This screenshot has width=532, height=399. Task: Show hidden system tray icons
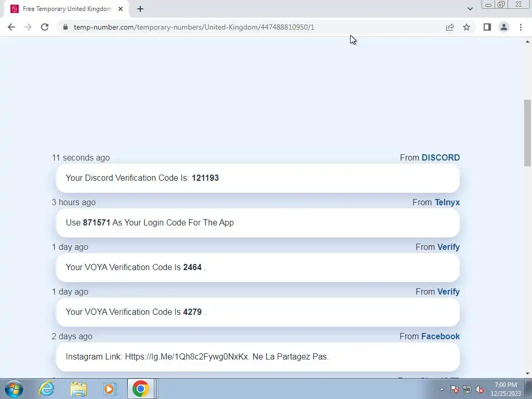click(442, 389)
